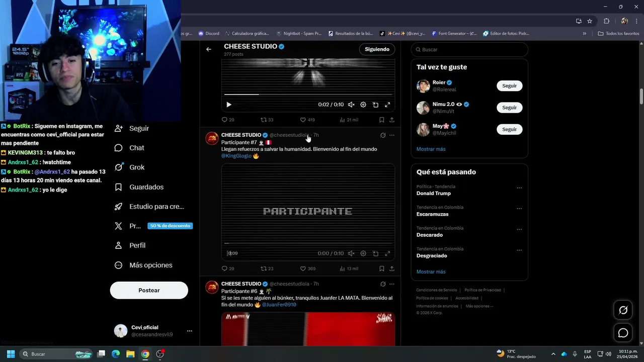Open Seguir in the X sidebar
The image size is (644, 362).
click(x=131, y=128)
